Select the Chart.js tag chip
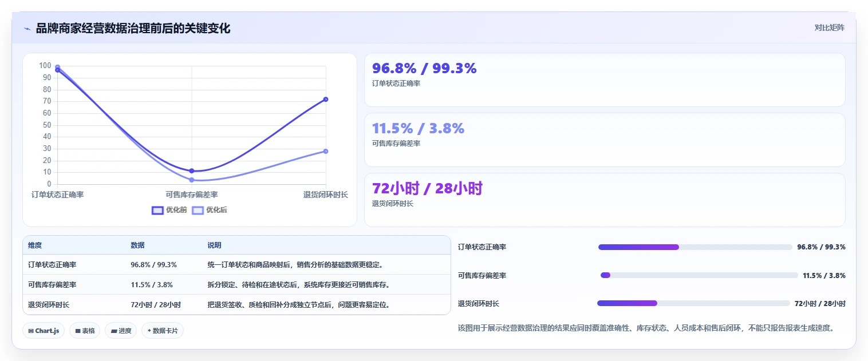 pos(44,331)
